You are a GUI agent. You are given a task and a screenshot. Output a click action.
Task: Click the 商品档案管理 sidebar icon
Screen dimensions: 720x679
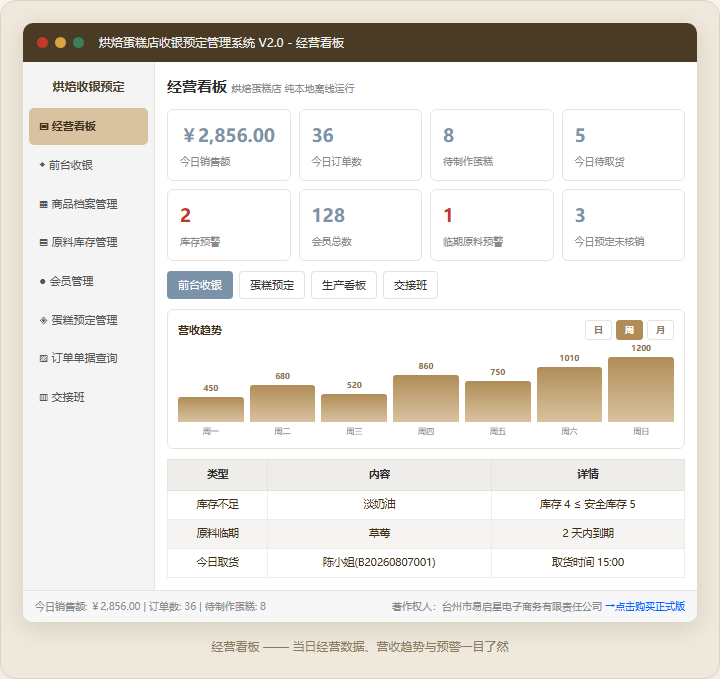click(x=44, y=204)
